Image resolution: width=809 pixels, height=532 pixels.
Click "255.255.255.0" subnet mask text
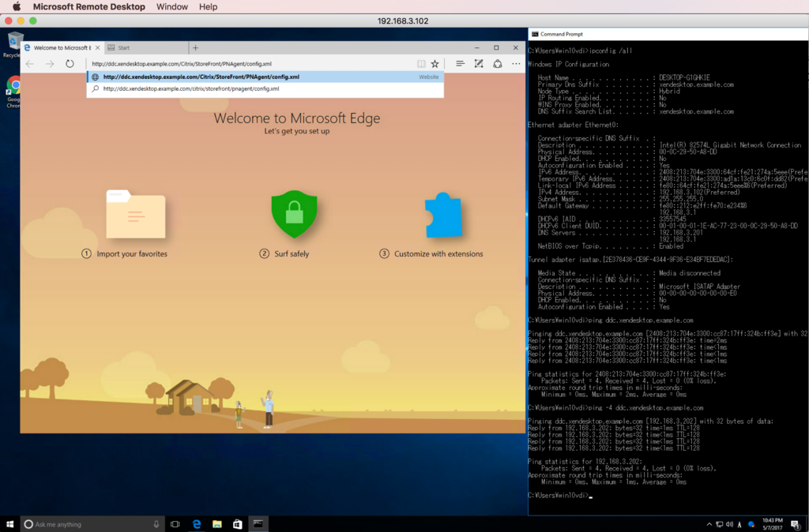pyautogui.click(x=681, y=199)
